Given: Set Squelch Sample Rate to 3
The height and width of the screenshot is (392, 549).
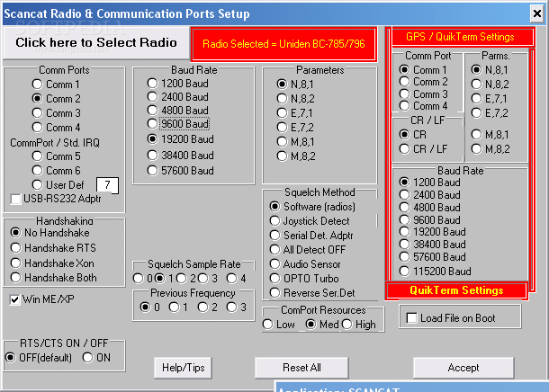Looking at the screenshot, I should pos(208,279).
